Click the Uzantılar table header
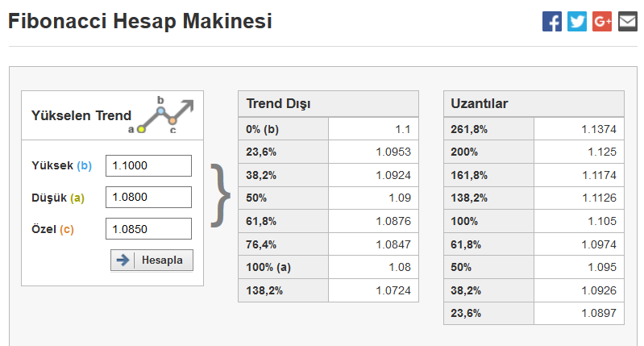644x346 pixels. click(534, 104)
